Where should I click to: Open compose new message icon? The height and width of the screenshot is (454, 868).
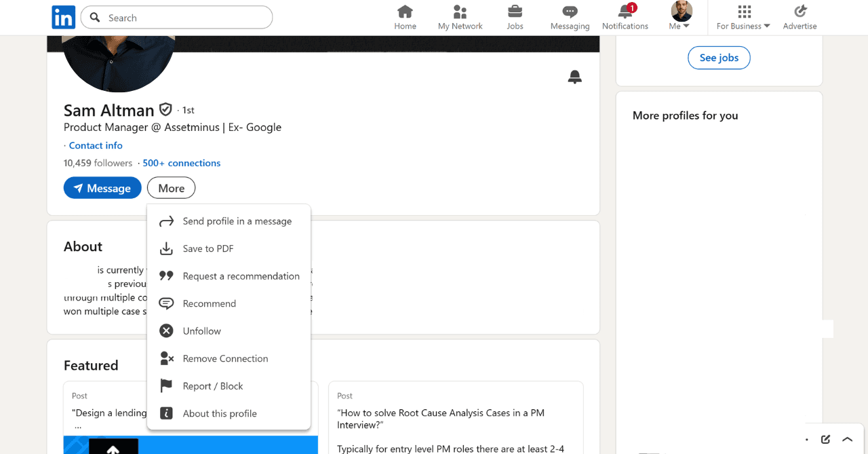[x=825, y=439]
